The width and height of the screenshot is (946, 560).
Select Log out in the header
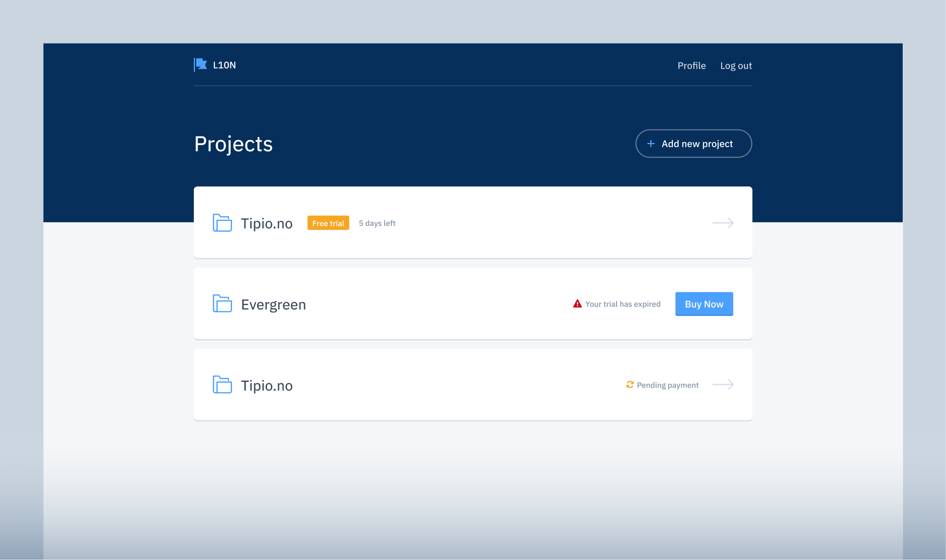736,66
